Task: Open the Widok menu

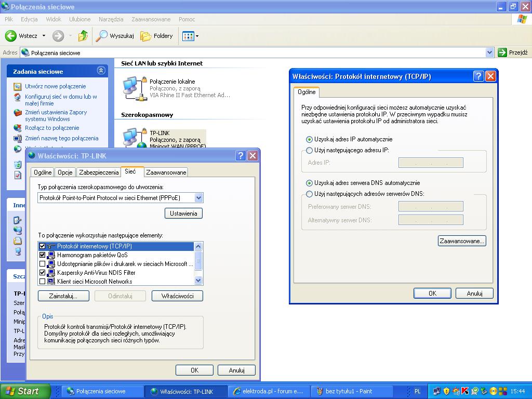Action: pyautogui.click(x=54, y=19)
